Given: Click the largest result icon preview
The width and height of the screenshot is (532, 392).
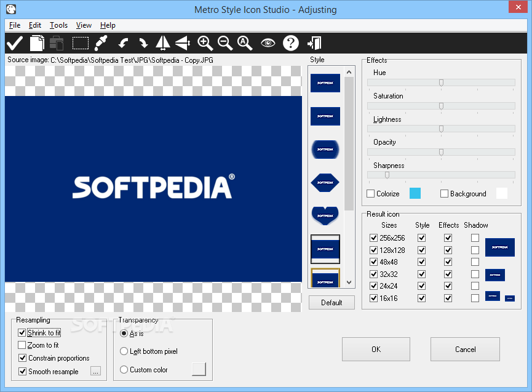Looking at the screenshot, I should (500, 247).
